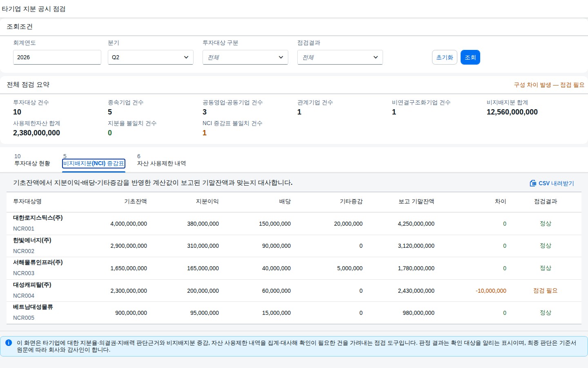Viewport: 588px width, 368px height.
Task: Click 점검 필요 status for 대성캐피탈
Action: tap(546, 291)
